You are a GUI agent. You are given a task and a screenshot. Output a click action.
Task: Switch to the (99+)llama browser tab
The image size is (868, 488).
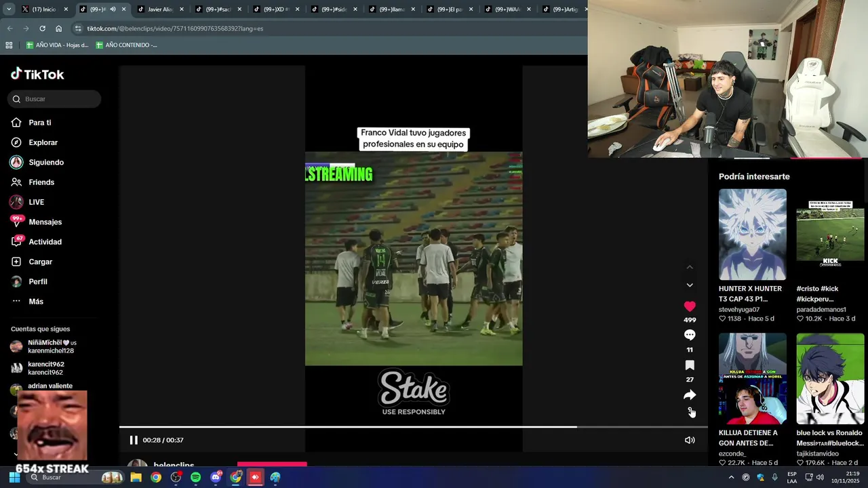coord(391,9)
